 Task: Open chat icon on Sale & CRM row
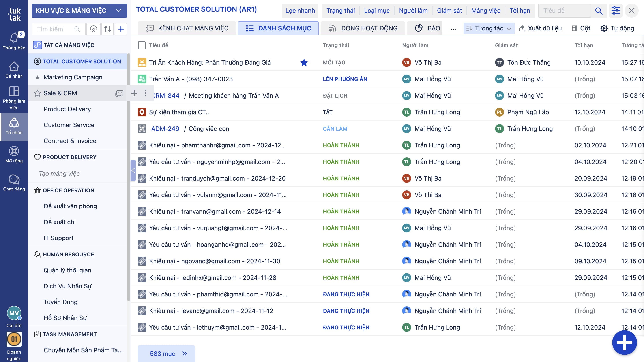[119, 93]
